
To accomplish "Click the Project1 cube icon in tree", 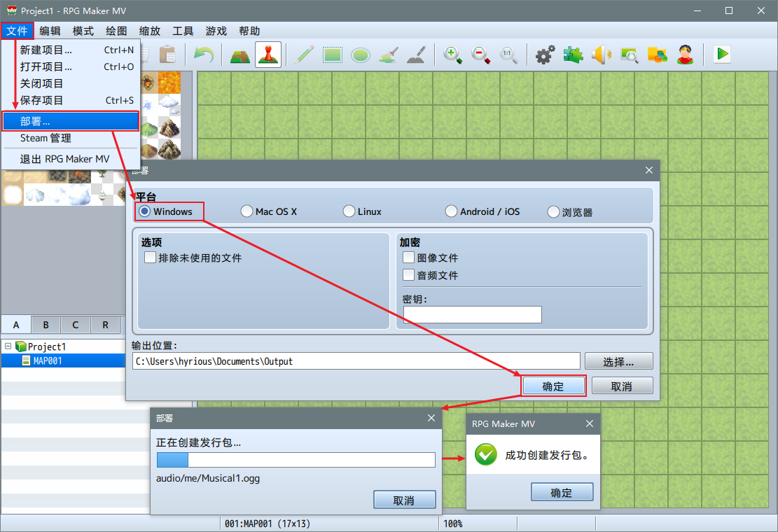I will click(21, 346).
